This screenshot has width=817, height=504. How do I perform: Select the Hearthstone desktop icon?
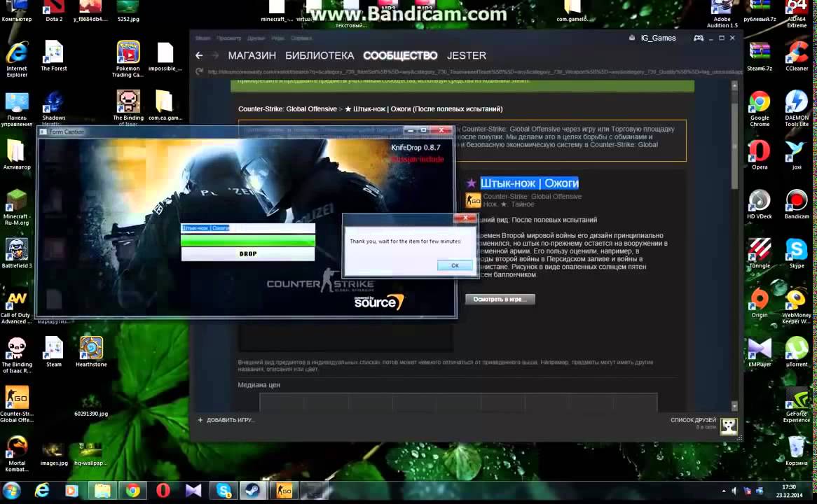90,352
